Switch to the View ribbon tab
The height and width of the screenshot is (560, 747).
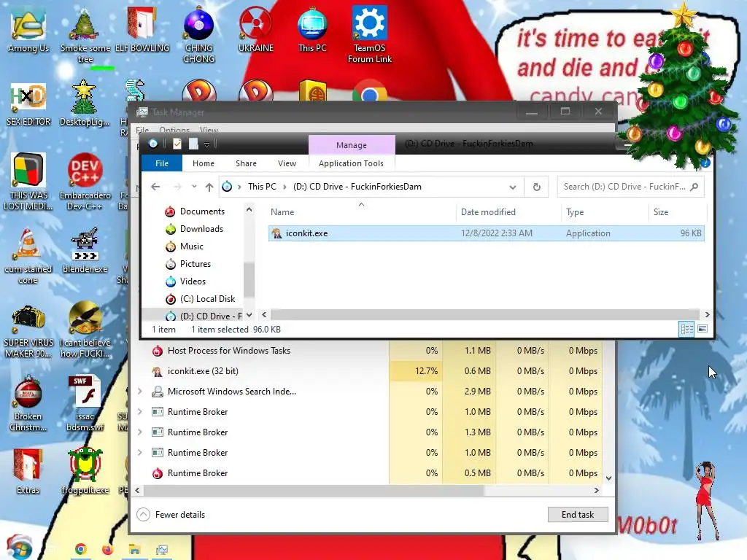[287, 163]
